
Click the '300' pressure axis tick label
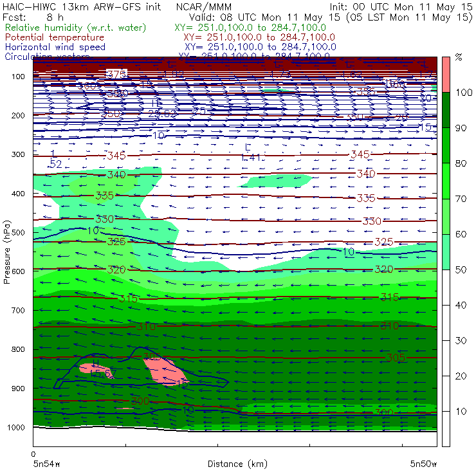pyautogui.click(x=18, y=154)
